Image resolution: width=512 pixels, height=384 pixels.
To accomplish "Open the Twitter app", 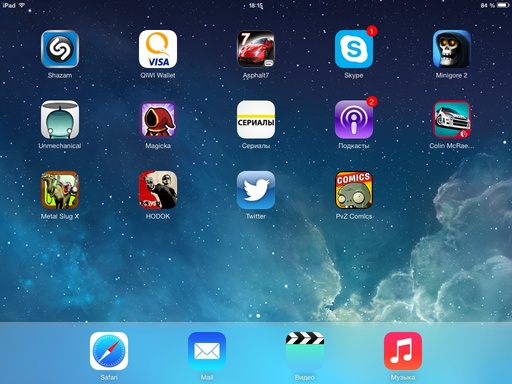I will tap(256, 190).
